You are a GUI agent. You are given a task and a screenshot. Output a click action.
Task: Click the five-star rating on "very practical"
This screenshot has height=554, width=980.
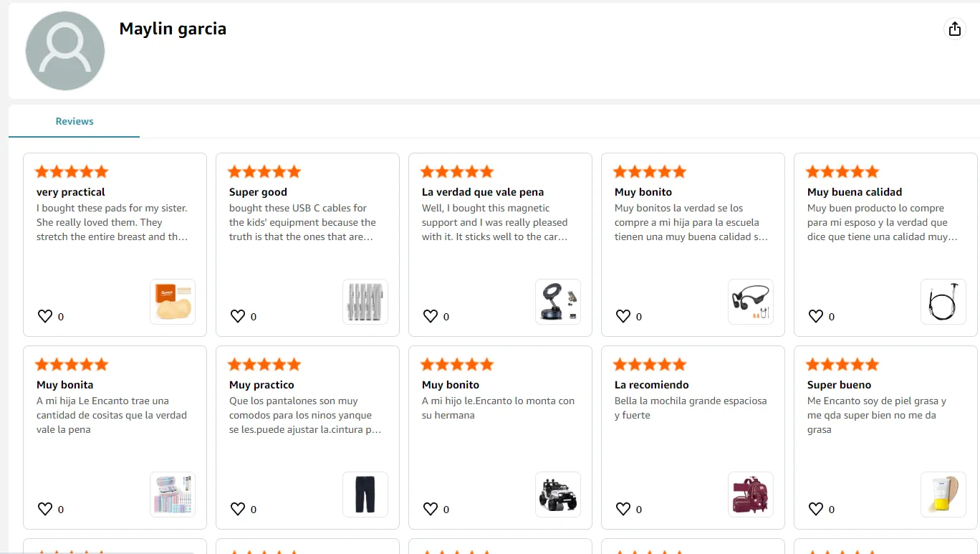point(72,171)
